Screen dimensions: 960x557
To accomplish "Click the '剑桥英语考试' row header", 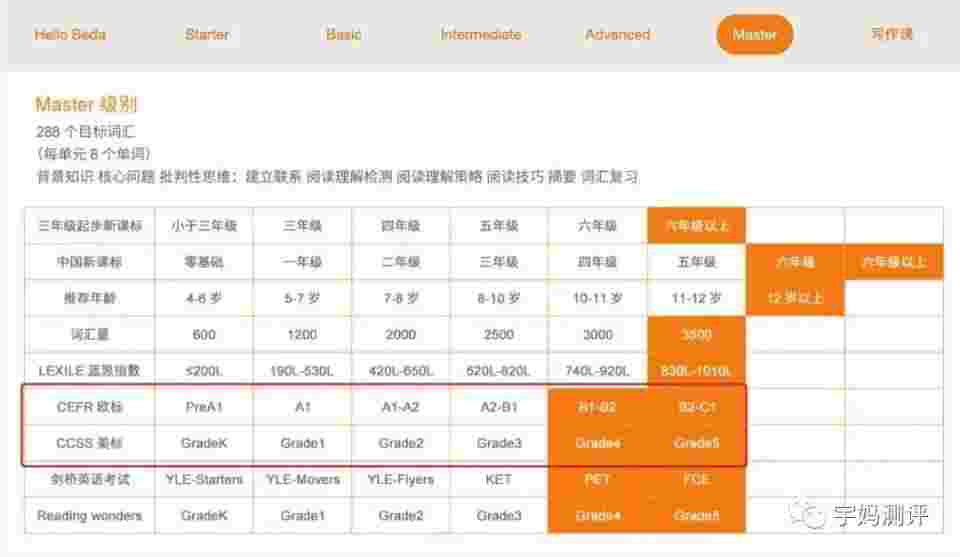I will coord(89,479).
